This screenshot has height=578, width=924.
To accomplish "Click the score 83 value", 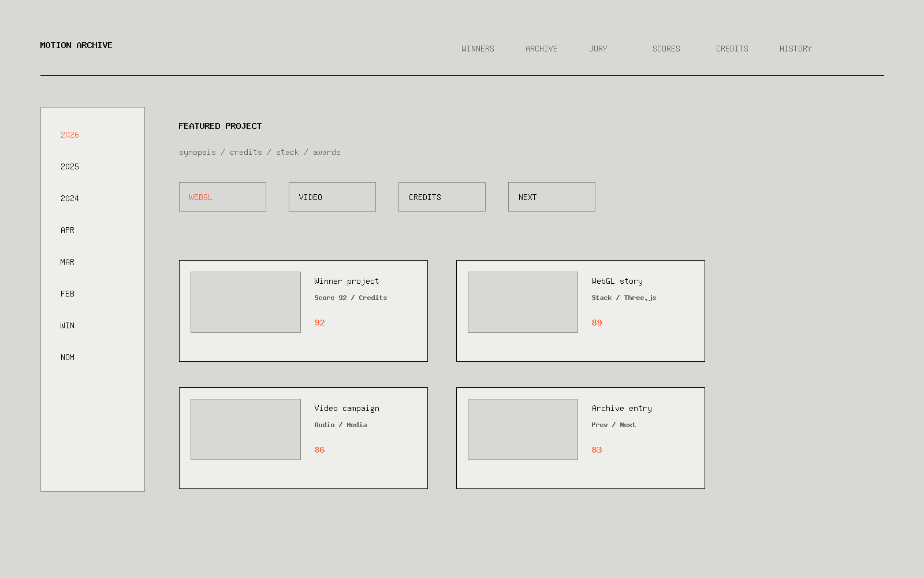I will (597, 450).
